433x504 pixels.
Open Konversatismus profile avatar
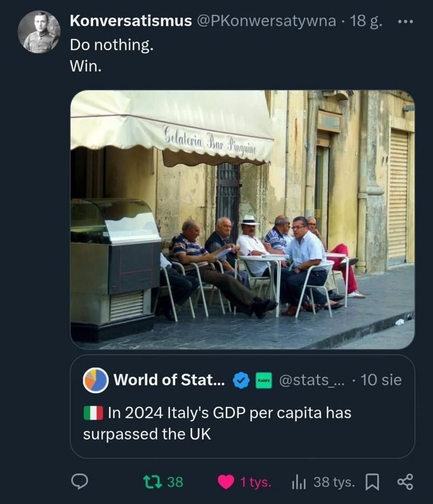pos(39,32)
